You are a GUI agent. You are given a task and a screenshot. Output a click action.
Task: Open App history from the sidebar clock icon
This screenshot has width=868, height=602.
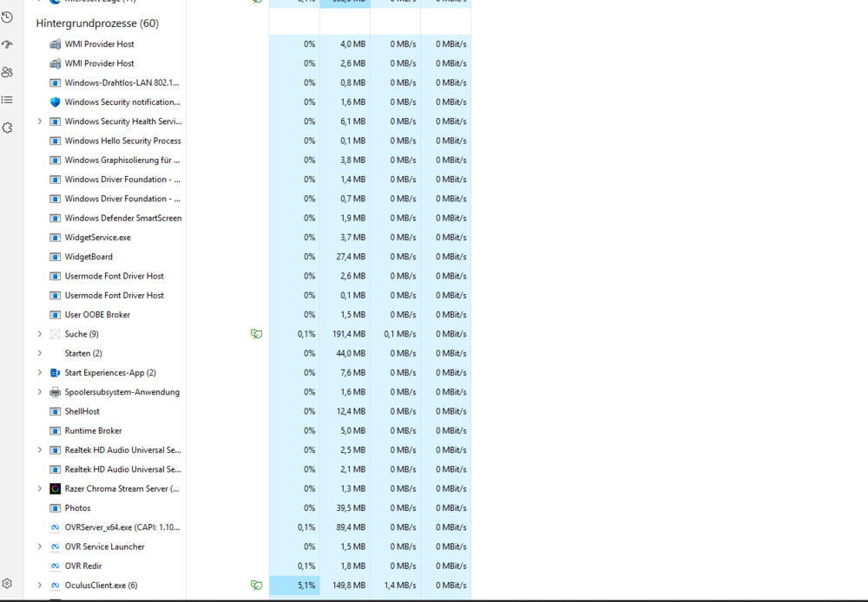pyautogui.click(x=7, y=17)
